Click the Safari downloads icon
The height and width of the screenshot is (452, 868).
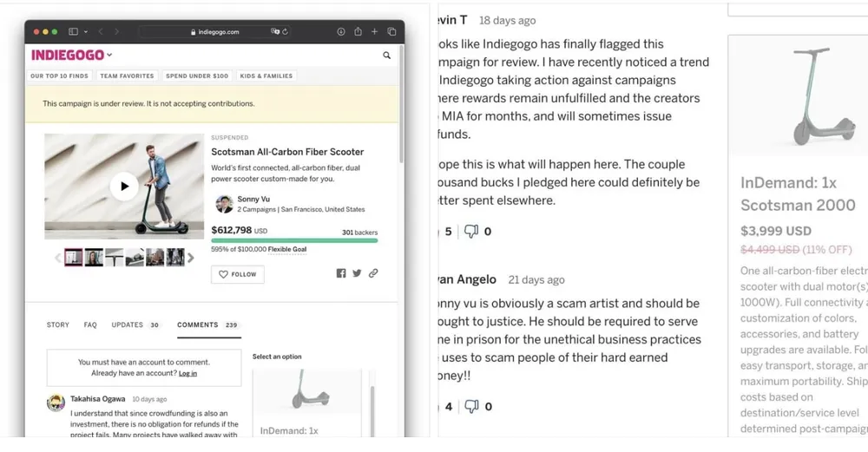click(x=341, y=32)
